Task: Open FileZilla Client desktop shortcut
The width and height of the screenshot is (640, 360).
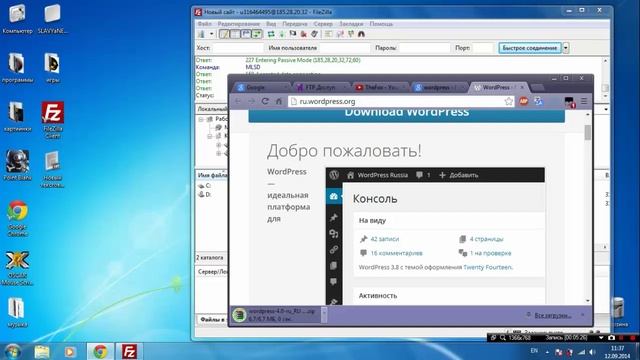Action: pos(53,120)
